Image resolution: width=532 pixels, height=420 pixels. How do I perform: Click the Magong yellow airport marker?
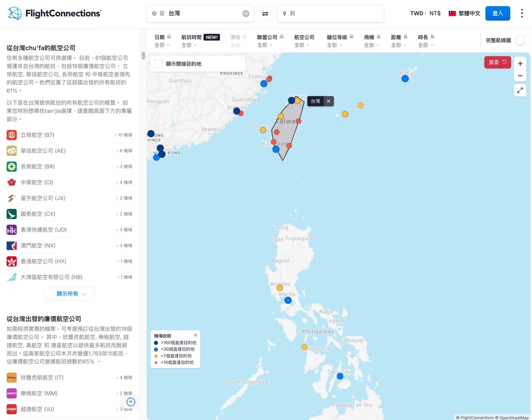(x=263, y=130)
